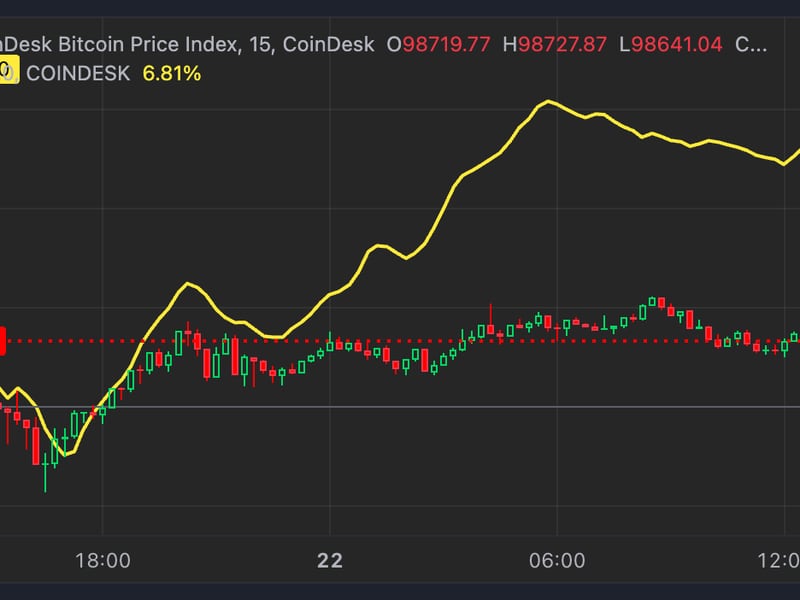Click the highest green candle after 06:00
This screenshot has height=600, width=800.
(x=654, y=301)
